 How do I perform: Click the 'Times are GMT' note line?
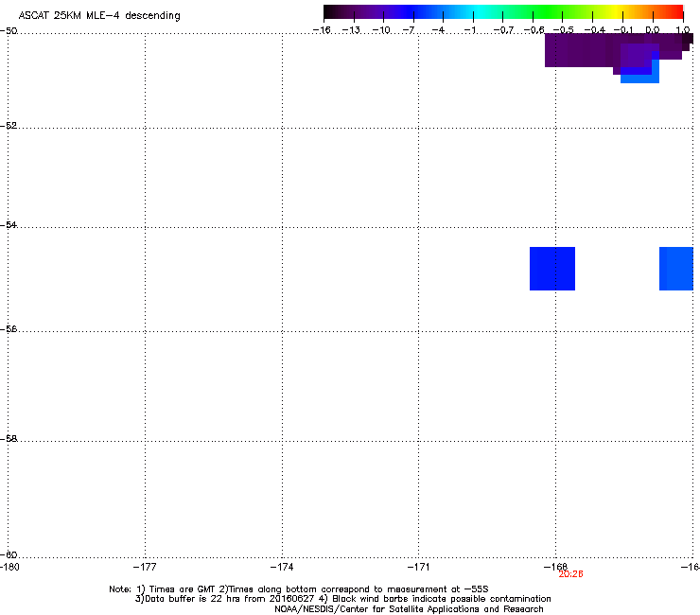pyautogui.click(x=299, y=589)
